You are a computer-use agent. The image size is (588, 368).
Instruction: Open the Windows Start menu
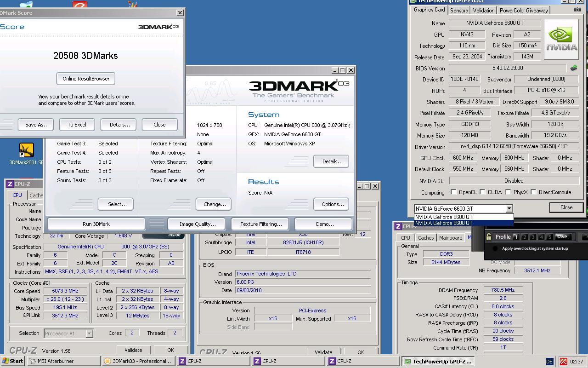click(12, 361)
